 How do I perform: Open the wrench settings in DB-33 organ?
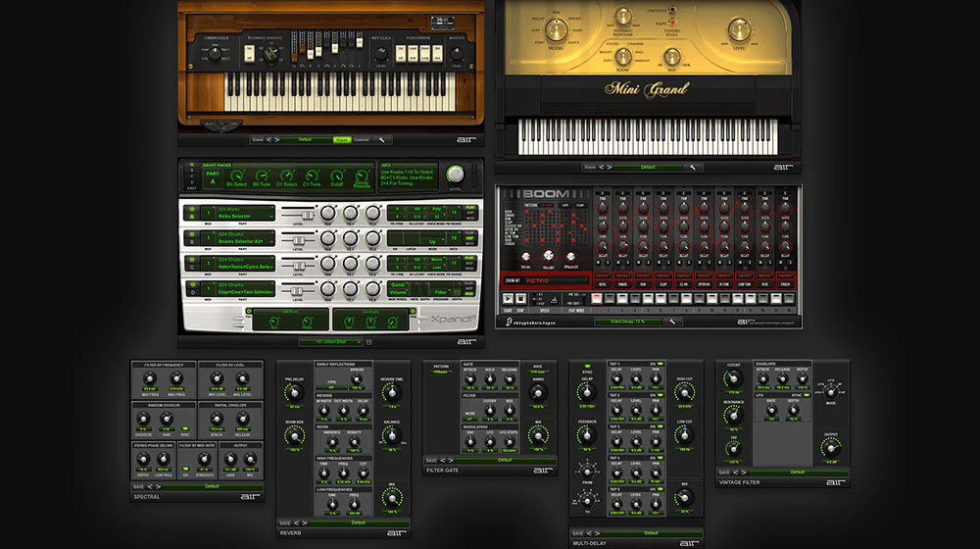[x=382, y=140]
